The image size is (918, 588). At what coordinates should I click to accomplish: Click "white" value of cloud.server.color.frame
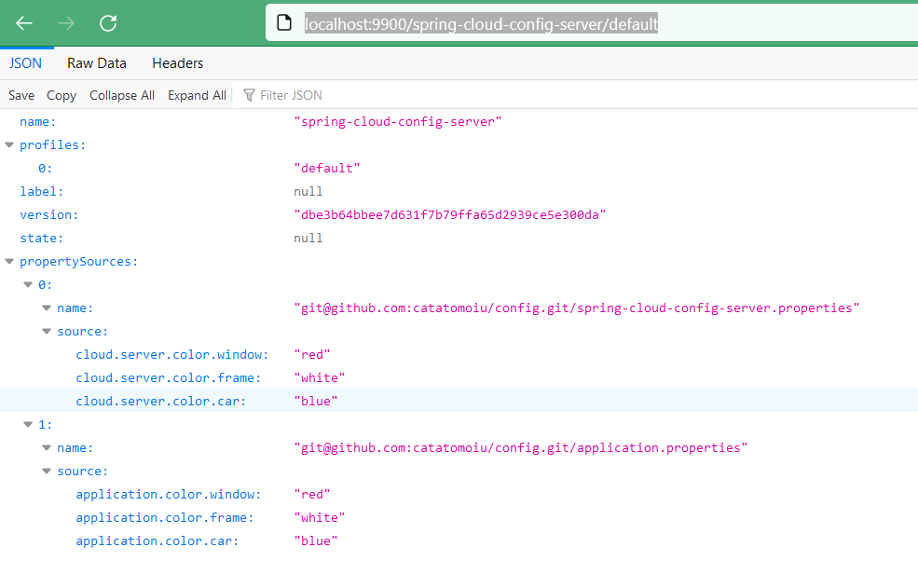319,378
